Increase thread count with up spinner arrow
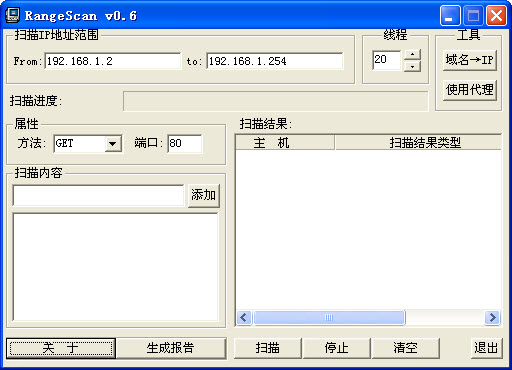The width and height of the screenshot is (512, 370). tap(412, 54)
